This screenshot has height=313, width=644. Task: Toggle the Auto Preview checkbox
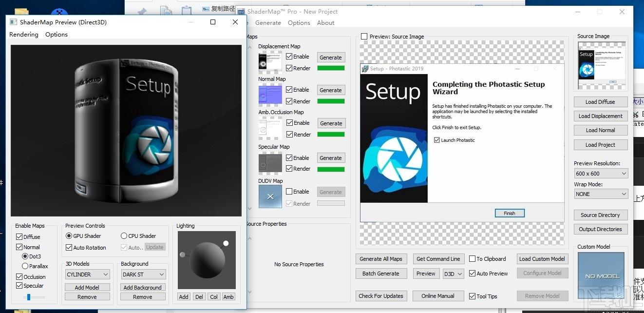pyautogui.click(x=473, y=274)
